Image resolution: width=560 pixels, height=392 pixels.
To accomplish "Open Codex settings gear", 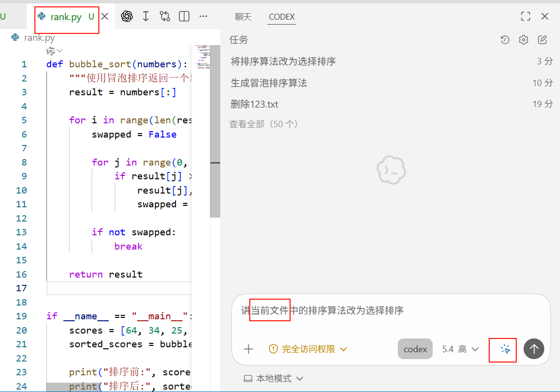I will click(x=524, y=40).
